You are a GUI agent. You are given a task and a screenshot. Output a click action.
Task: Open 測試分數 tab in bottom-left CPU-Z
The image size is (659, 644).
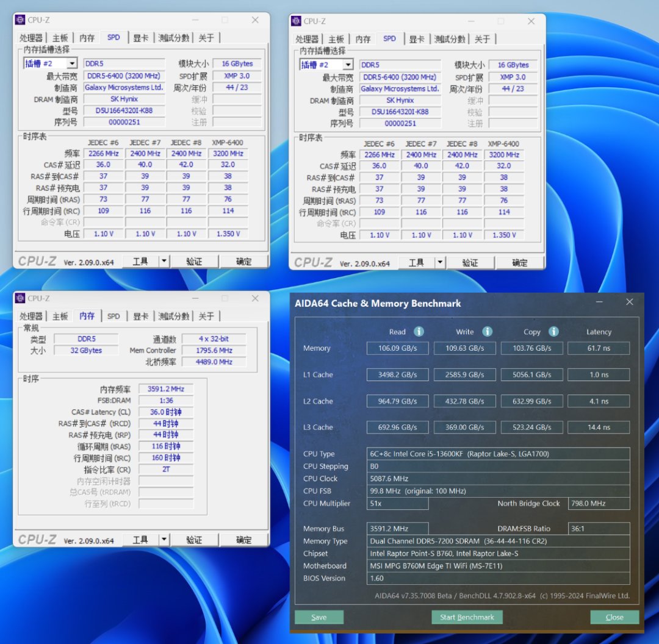point(173,316)
